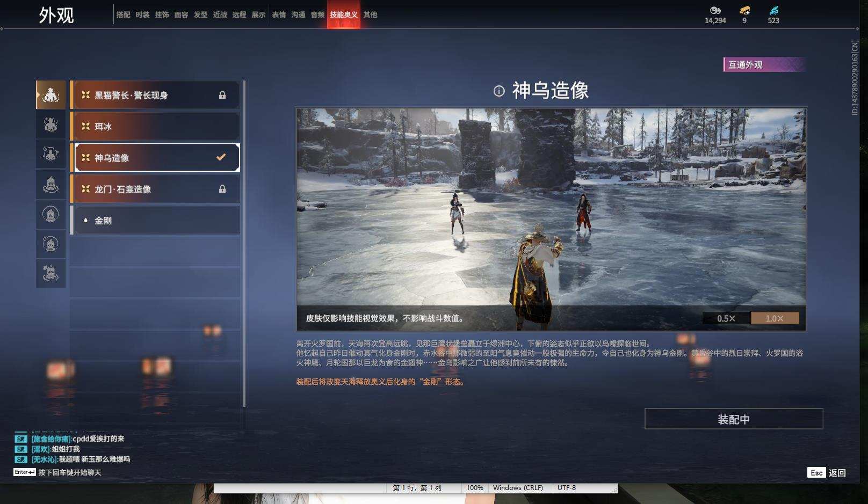Screen dimensions: 868x504
Task: Open the 时装 tab
Action: [x=143, y=14]
